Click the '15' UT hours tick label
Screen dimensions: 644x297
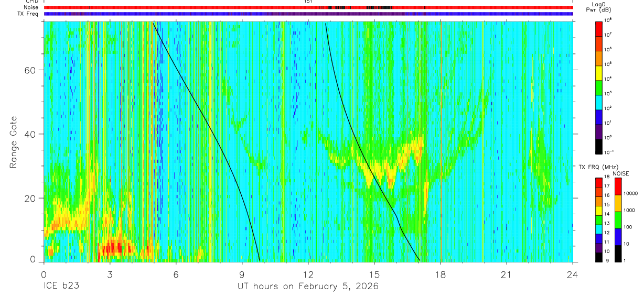click(374, 275)
